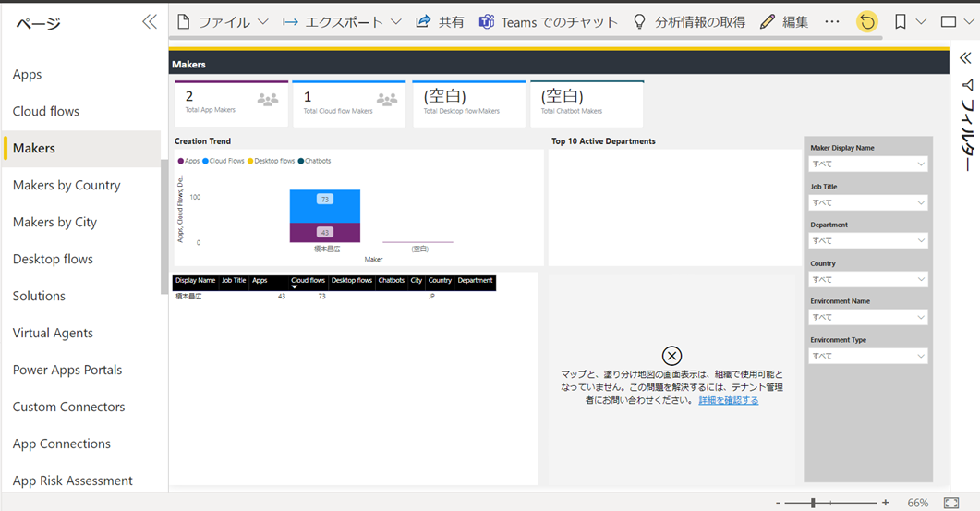Click the bookmark icon
The width and height of the screenshot is (980, 511).
click(900, 22)
